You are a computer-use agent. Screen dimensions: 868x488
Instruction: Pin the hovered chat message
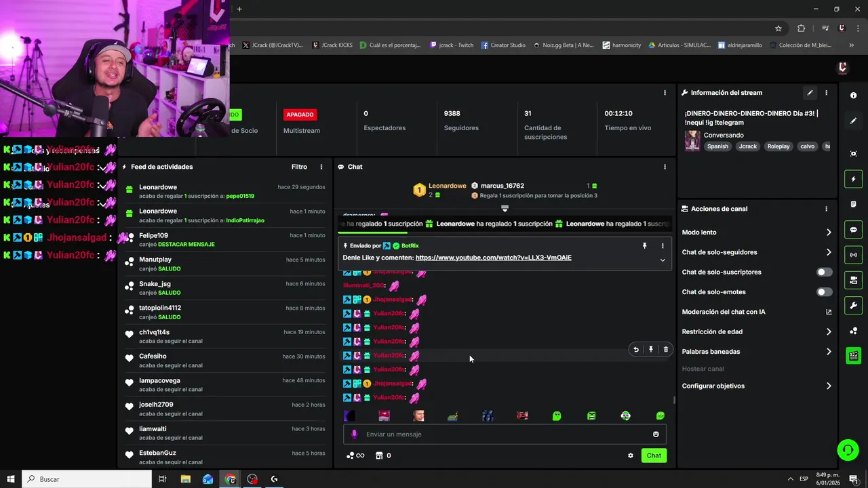[650, 350]
